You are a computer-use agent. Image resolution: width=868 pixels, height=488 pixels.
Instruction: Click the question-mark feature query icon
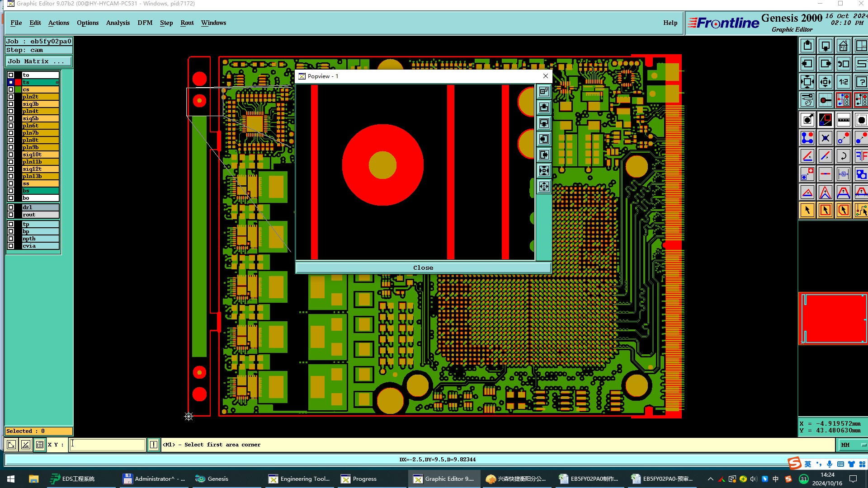(861, 82)
